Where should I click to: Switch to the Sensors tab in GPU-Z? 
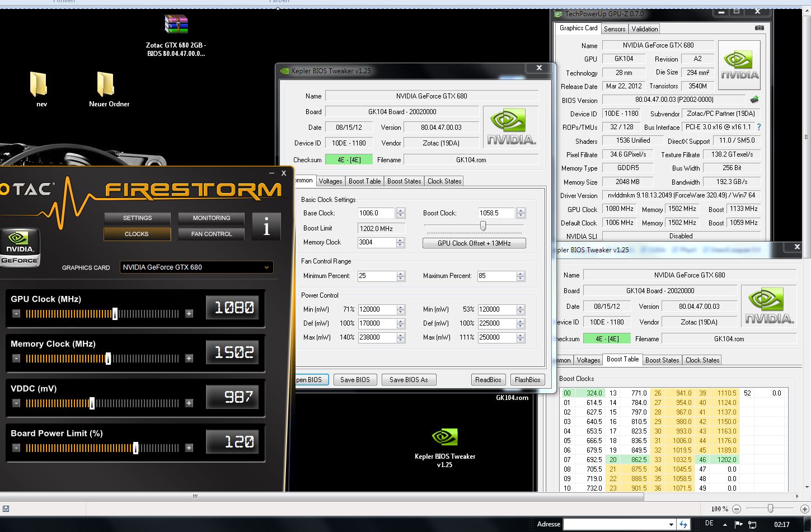[615, 29]
